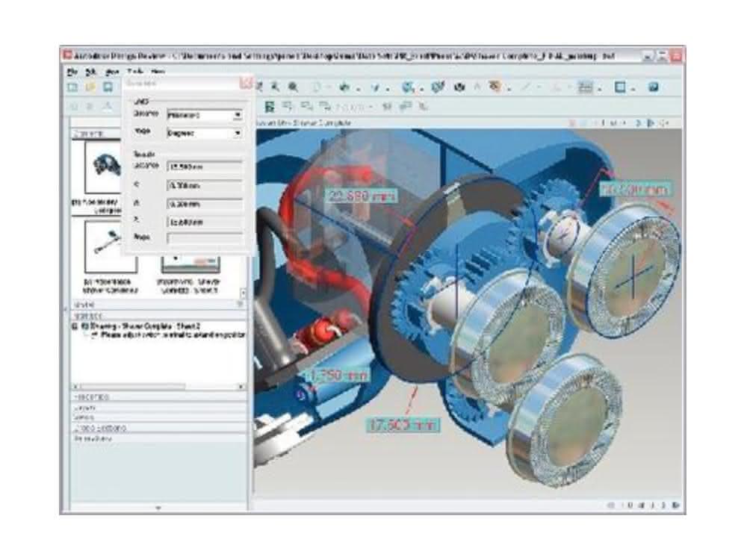Click the last icon in the status bar
The height and width of the screenshot is (560, 747).
[x=675, y=505]
